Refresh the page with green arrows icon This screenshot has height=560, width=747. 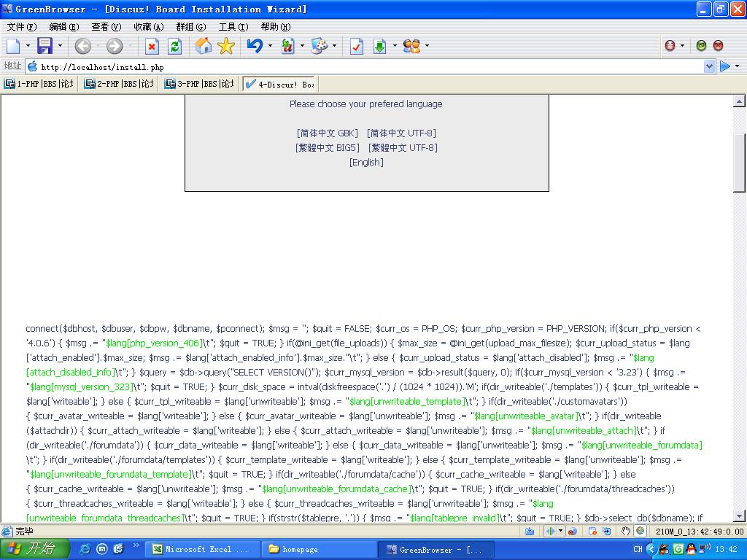[x=175, y=46]
